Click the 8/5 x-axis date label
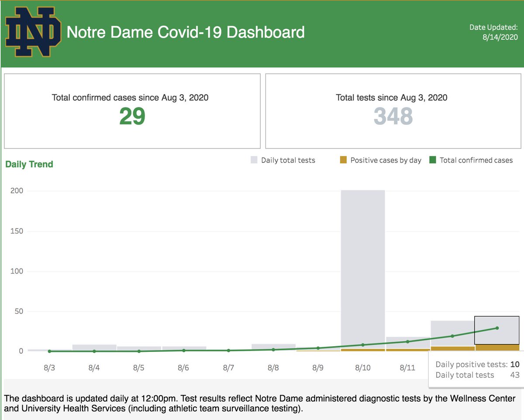The height and width of the screenshot is (420, 524). (139, 368)
